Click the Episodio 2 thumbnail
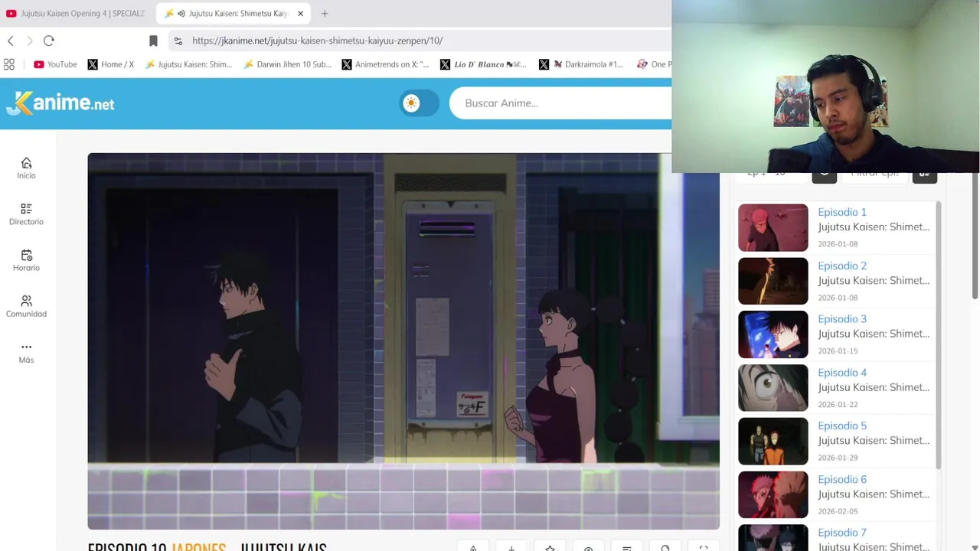Image resolution: width=980 pixels, height=551 pixels. click(x=773, y=281)
